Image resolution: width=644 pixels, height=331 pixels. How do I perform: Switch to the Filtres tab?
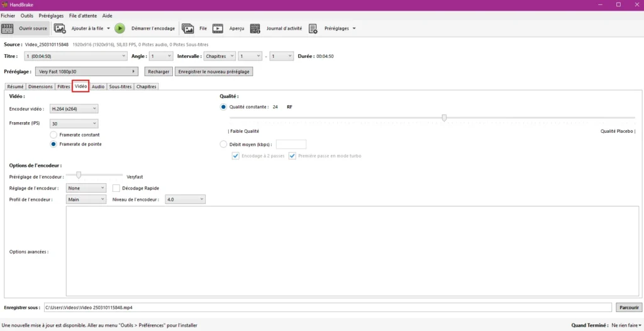[64, 87]
